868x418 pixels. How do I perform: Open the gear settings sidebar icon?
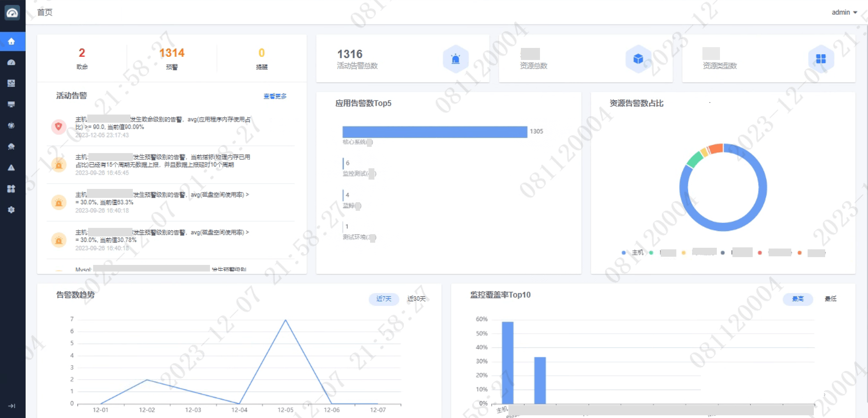tap(11, 210)
